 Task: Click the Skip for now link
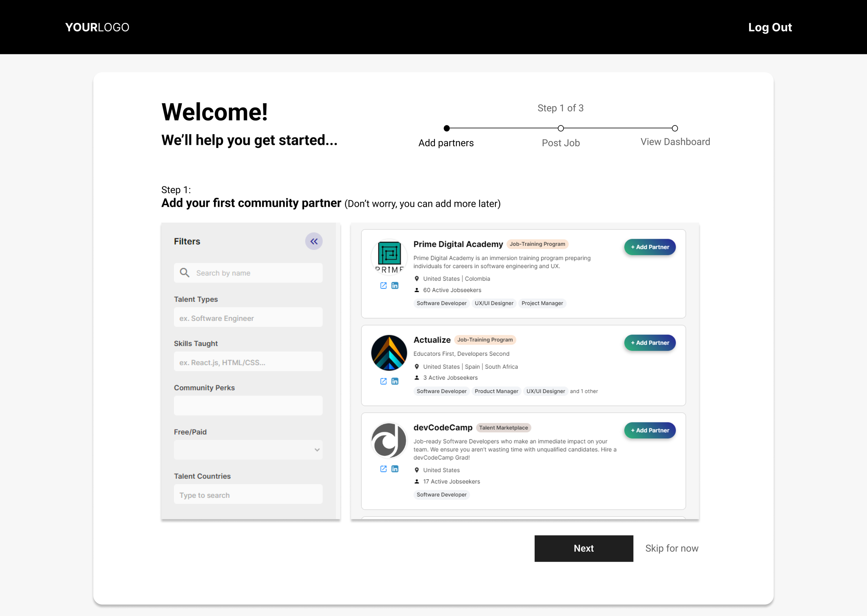tap(671, 548)
